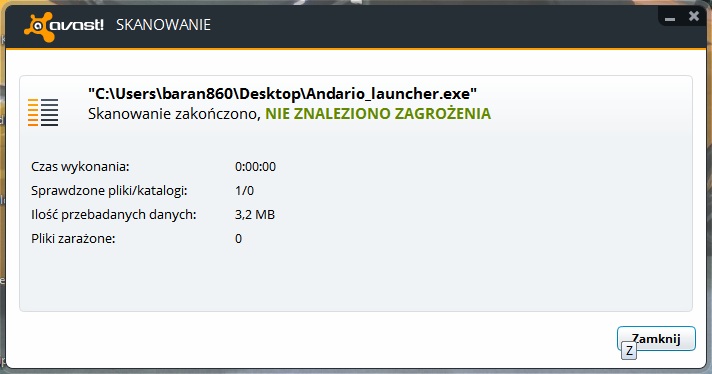
Task: Close the avast scan window with X
Action: [694, 17]
